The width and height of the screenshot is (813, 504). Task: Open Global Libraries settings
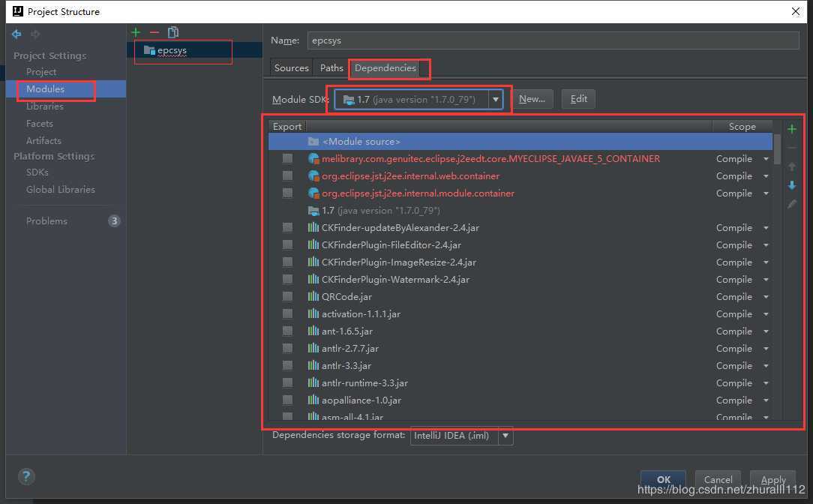pos(61,189)
